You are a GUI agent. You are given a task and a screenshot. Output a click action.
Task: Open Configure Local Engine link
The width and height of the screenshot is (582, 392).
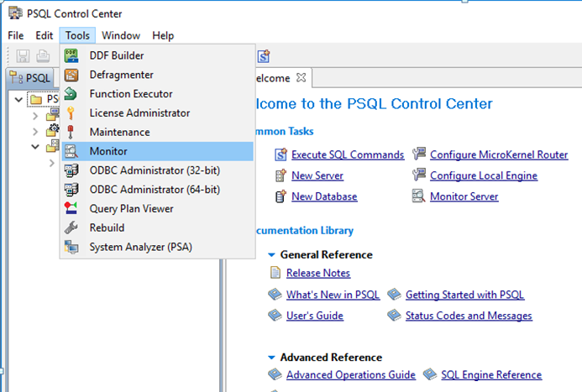pos(484,175)
